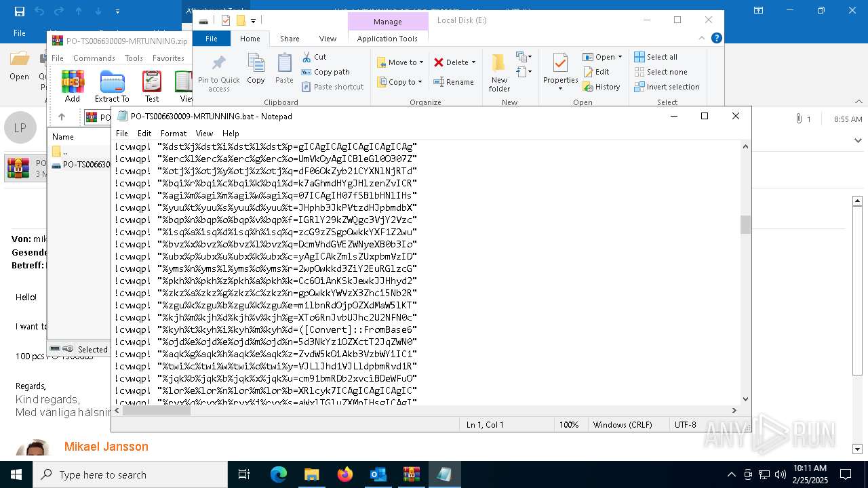
Task: Click Test in WinRAR toolbar
Action: click(152, 86)
